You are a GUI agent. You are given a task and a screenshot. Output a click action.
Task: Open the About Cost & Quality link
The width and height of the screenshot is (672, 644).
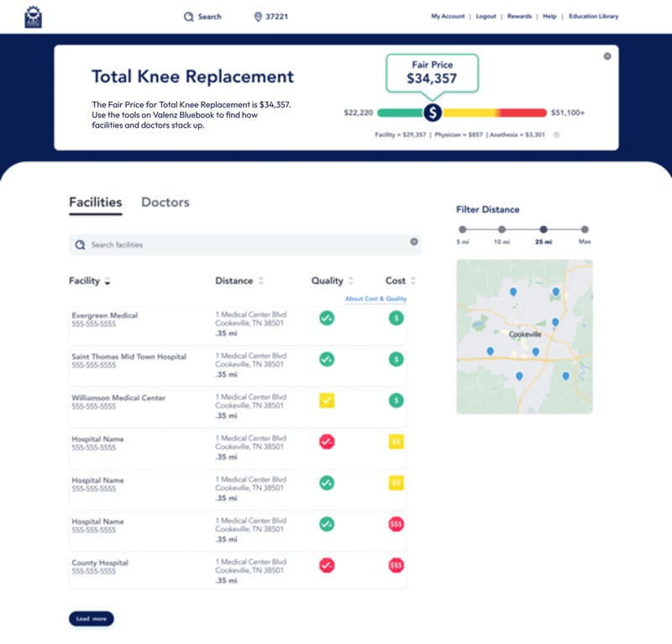[x=377, y=299]
